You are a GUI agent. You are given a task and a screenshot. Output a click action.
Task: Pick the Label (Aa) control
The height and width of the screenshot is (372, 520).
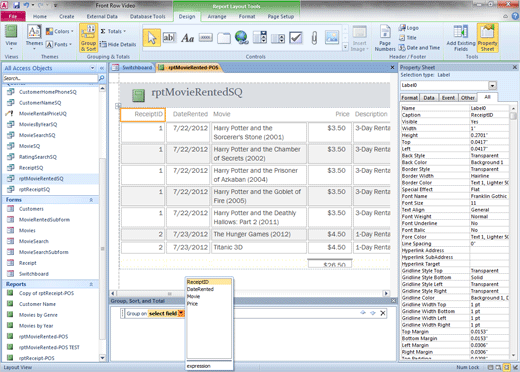tap(188, 38)
